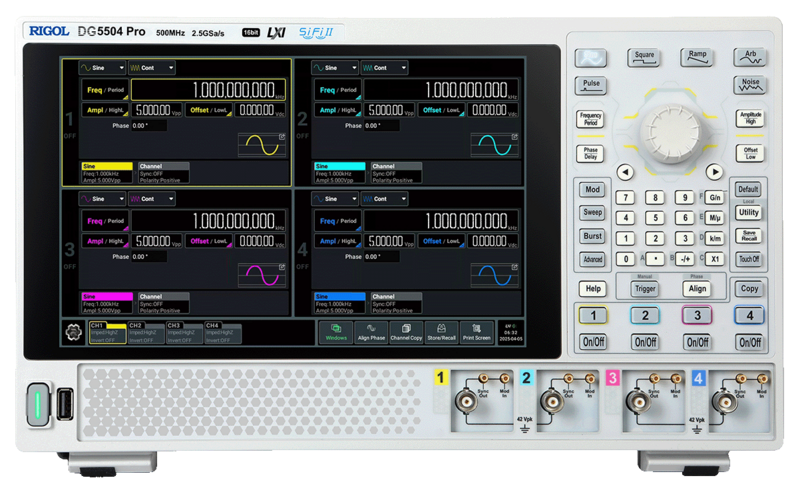Enlarge the blue channel 4 waveform preview
The image size is (800, 496).
pyautogui.click(x=494, y=276)
